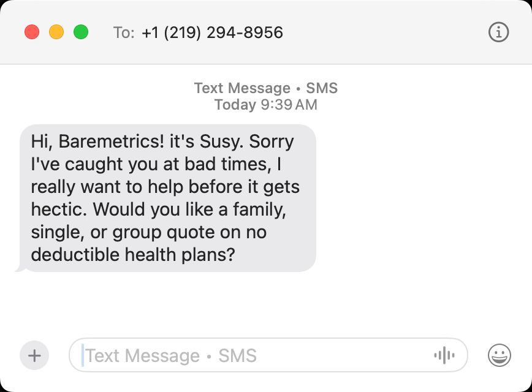Click the name "Susy" in the message
The image size is (532, 392).
[221, 141]
